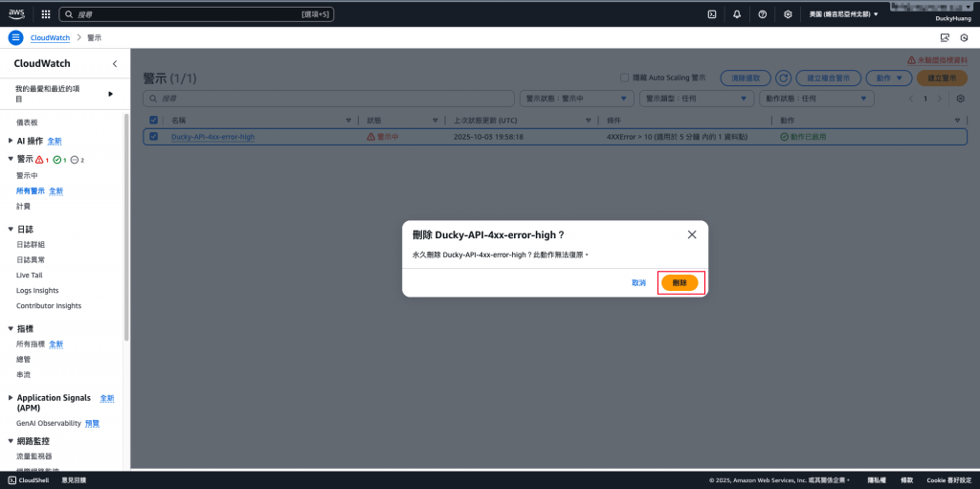Focus the alarm list search field

pyautogui.click(x=329, y=99)
